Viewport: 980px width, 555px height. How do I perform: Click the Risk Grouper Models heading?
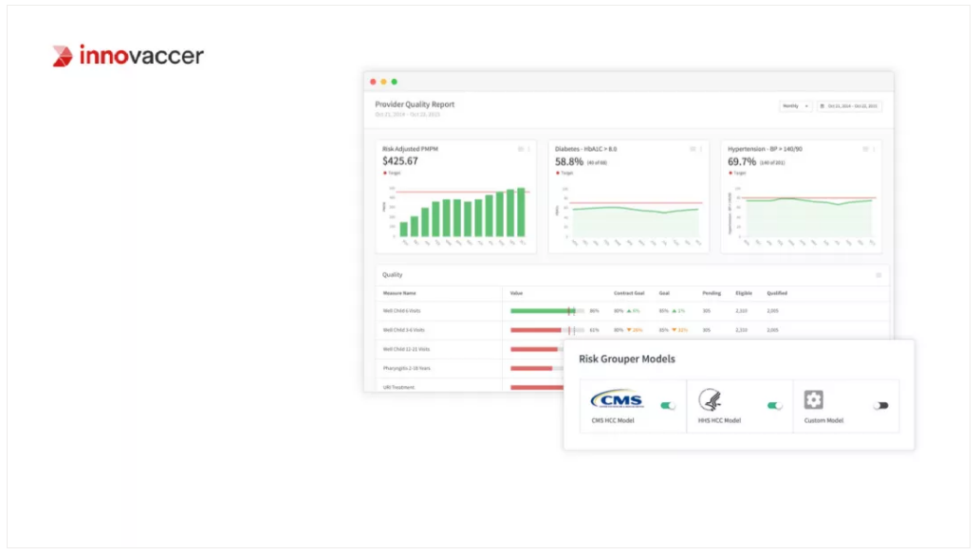(x=627, y=359)
